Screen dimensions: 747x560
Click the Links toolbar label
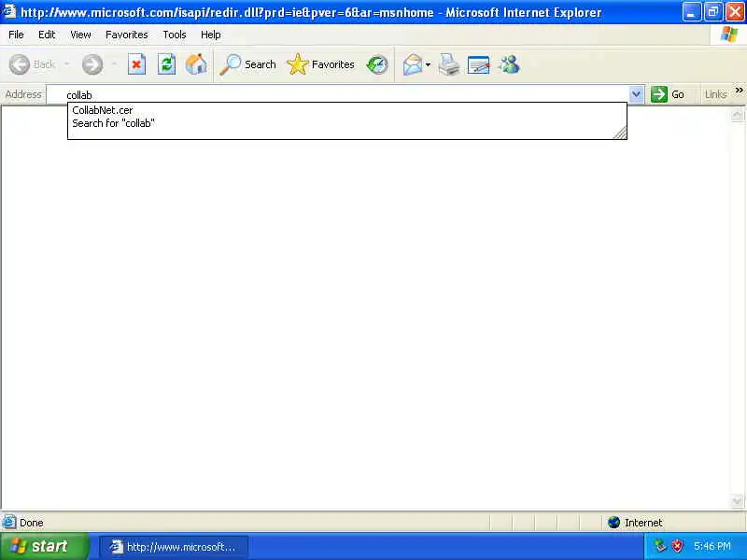pyautogui.click(x=715, y=94)
